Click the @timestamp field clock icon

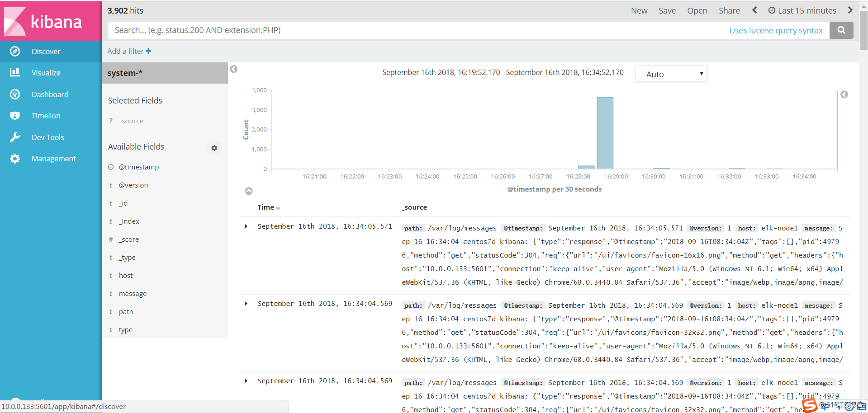[111, 167]
